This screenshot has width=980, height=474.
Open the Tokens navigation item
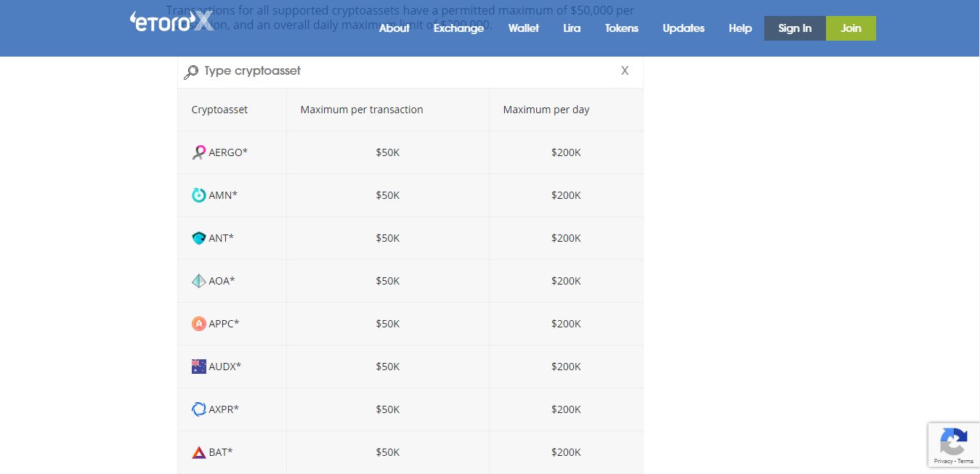pyautogui.click(x=621, y=28)
